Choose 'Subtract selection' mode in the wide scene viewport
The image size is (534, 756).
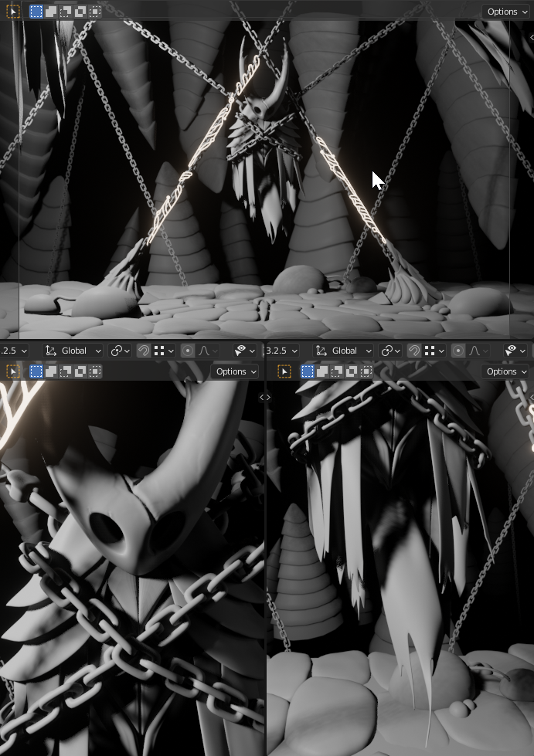(x=66, y=12)
